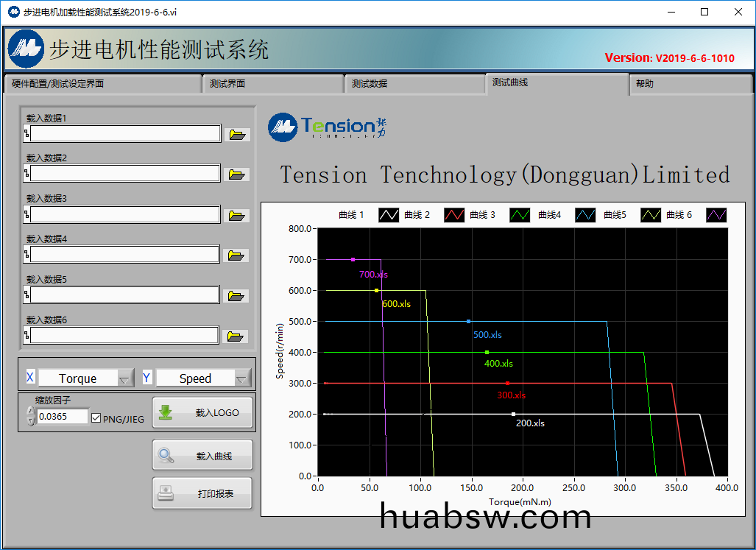Click the folder icon next to 载入数据5
Image resolution: width=756 pixels, height=550 pixels.
click(236, 296)
